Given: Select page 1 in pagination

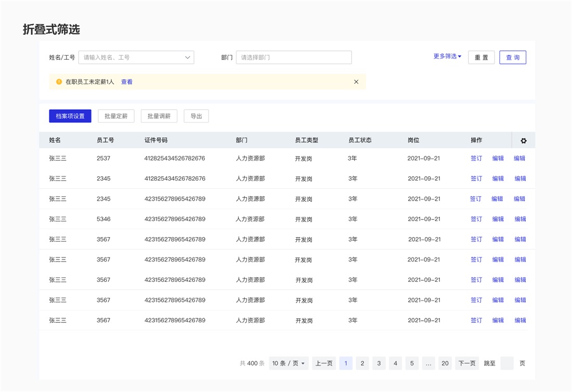Looking at the screenshot, I should coord(346,363).
